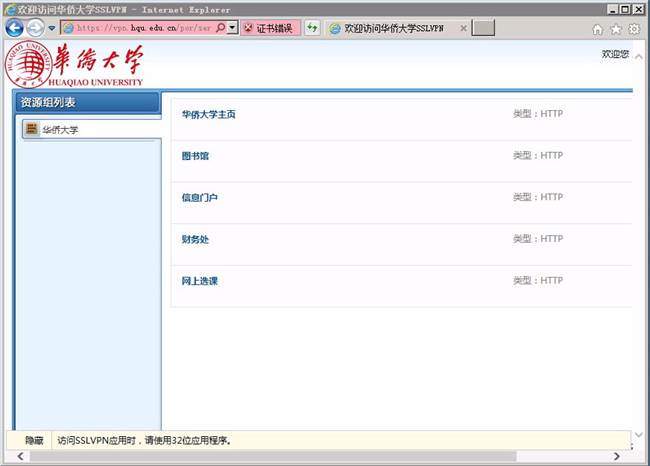Click the 证书错误 certificate error badge
Image resolution: width=650 pixels, height=466 pixels.
(269, 28)
